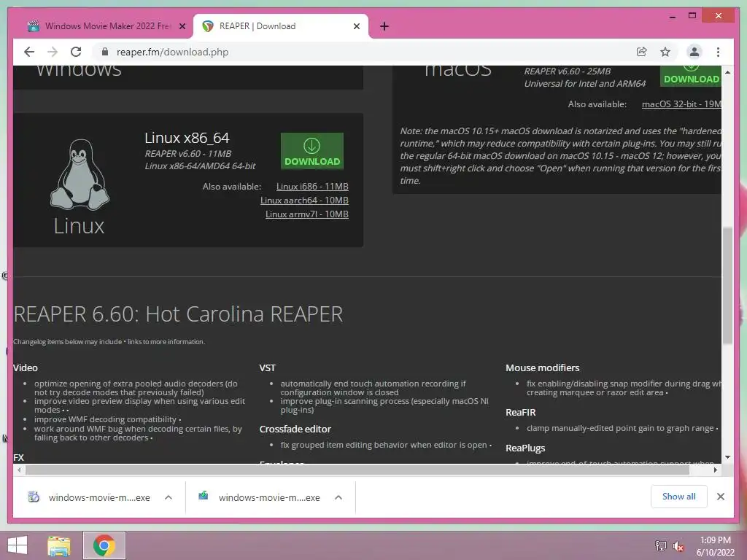The width and height of the screenshot is (747, 560).
Task: Open the Linux armv7l - 10MB link
Action: (x=307, y=214)
